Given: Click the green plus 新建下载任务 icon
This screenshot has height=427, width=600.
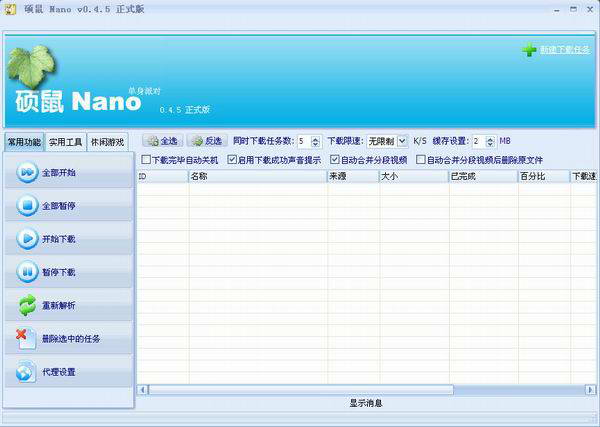Looking at the screenshot, I should [x=529, y=50].
